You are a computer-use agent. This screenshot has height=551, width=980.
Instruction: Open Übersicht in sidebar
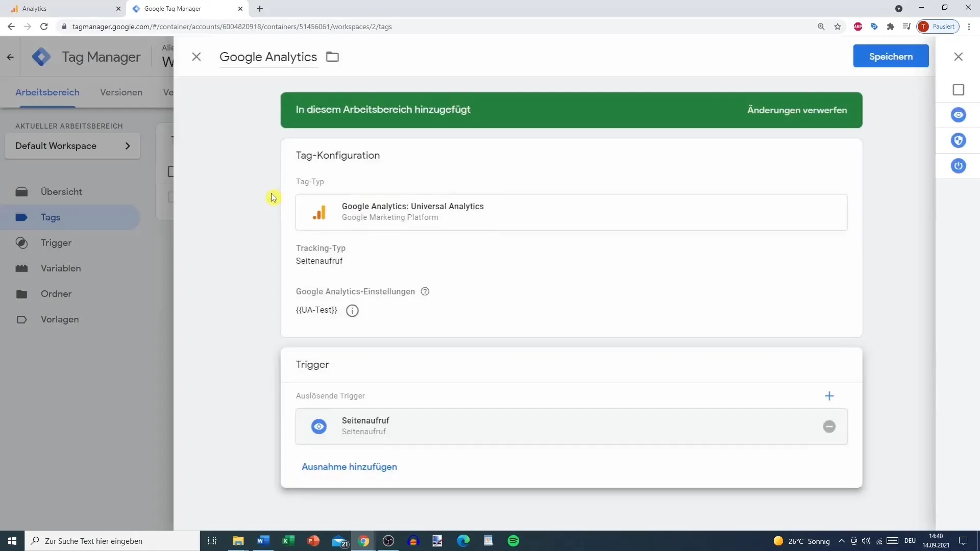pos(61,192)
